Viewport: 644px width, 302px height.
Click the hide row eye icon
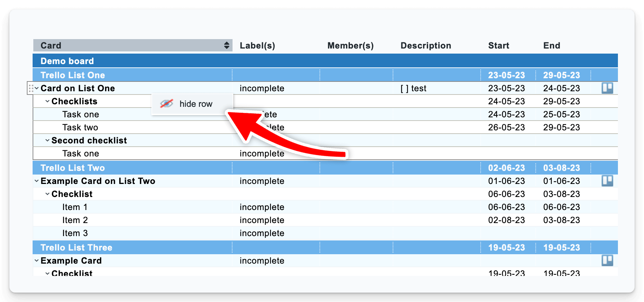[x=167, y=104]
